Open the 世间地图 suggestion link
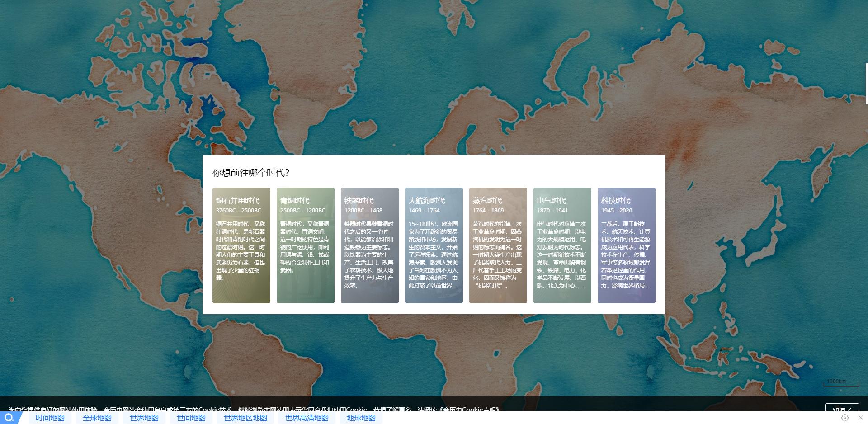Viewport: 868px width, 424px height. 191,418
